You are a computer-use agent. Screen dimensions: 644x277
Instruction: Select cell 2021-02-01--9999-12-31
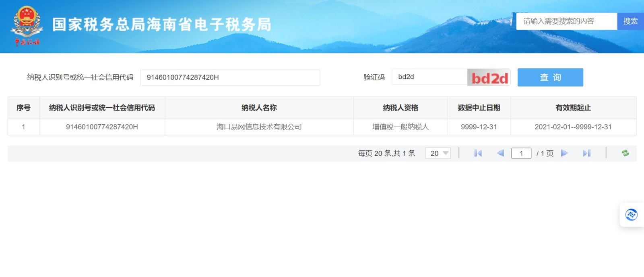point(573,127)
